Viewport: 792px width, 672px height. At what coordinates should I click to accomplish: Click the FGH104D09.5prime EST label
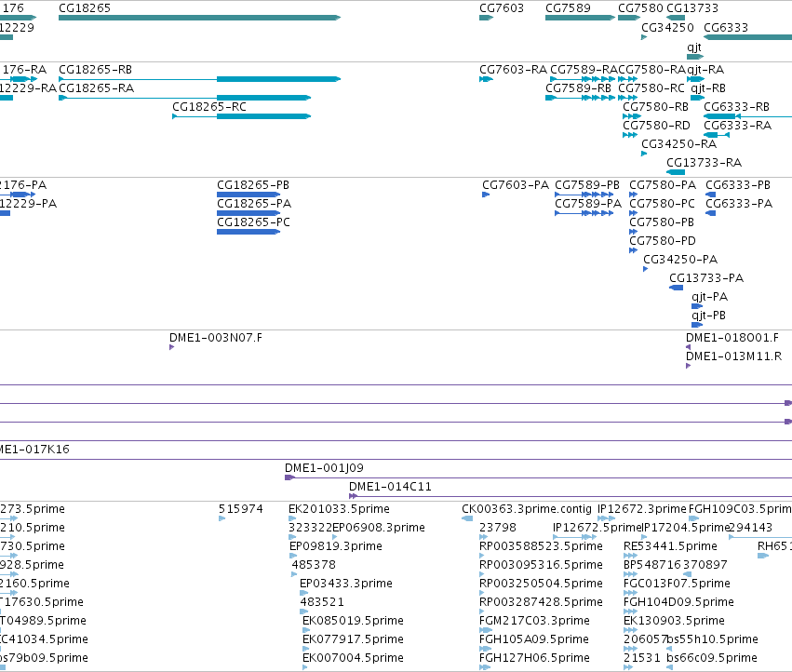[x=678, y=602]
